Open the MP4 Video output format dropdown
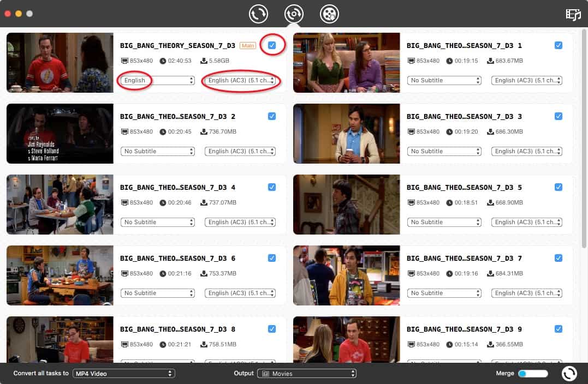Image resolution: width=588 pixels, height=384 pixels. point(124,374)
